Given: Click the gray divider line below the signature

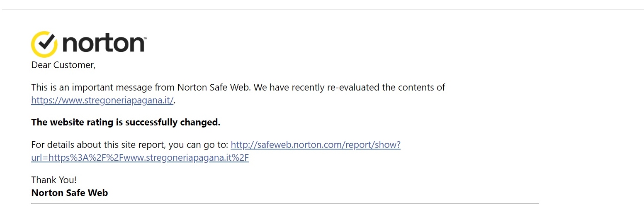Looking at the screenshot, I should pos(285,204).
